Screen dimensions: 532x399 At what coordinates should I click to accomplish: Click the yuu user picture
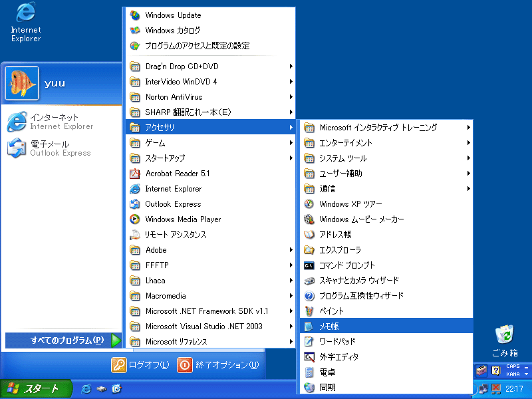click(x=22, y=83)
